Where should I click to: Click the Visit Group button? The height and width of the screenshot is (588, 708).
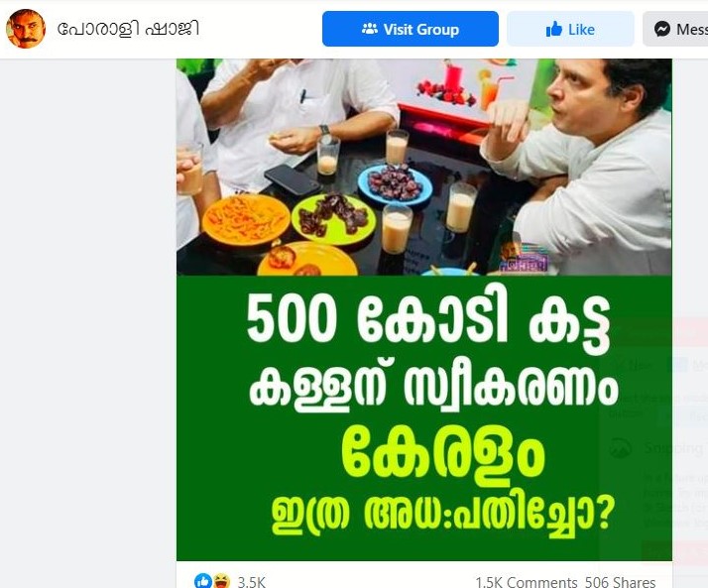point(411,29)
